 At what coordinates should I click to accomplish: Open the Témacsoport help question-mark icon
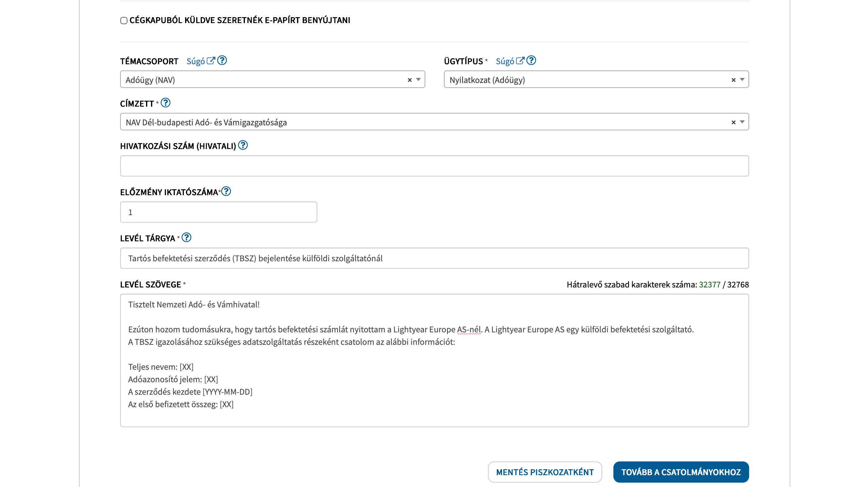[222, 60]
